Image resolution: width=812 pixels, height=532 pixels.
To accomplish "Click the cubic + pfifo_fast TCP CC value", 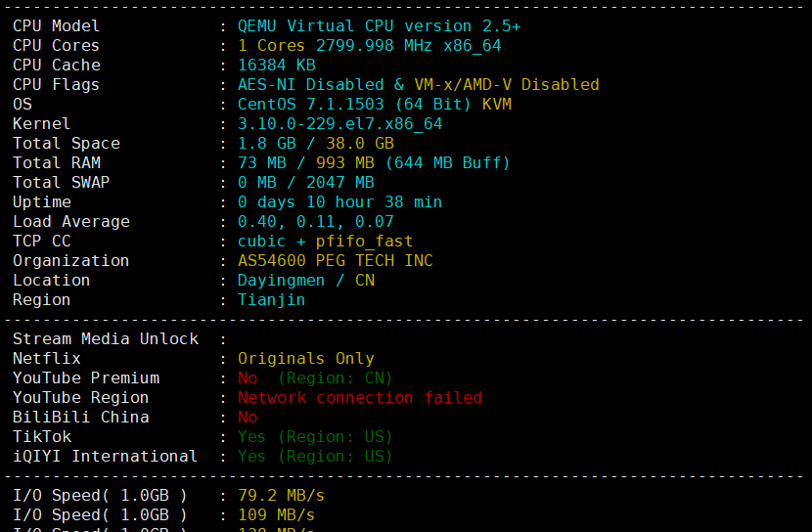I will pyautogui.click(x=325, y=242).
